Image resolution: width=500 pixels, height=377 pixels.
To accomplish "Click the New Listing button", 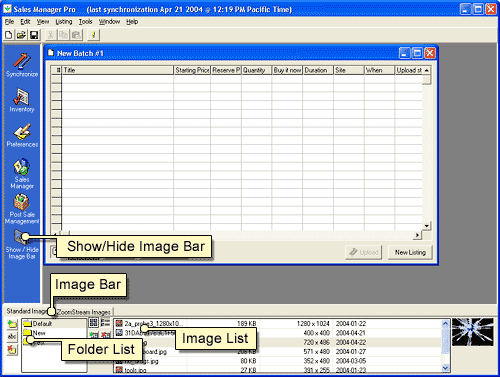I will [x=410, y=252].
